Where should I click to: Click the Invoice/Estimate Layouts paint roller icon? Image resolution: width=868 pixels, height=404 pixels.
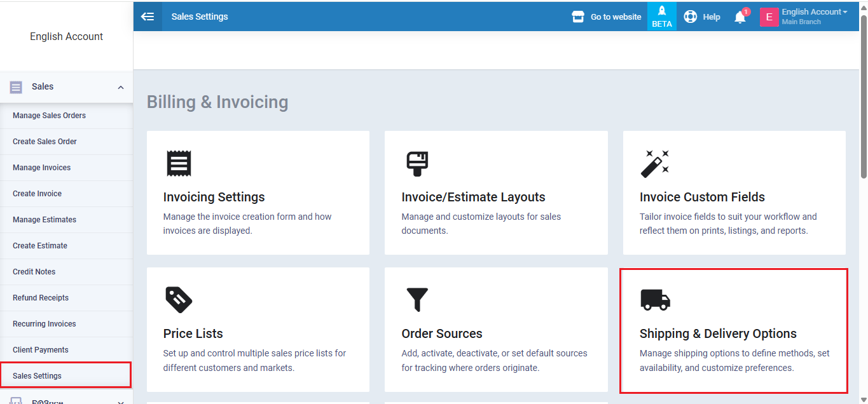click(417, 163)
